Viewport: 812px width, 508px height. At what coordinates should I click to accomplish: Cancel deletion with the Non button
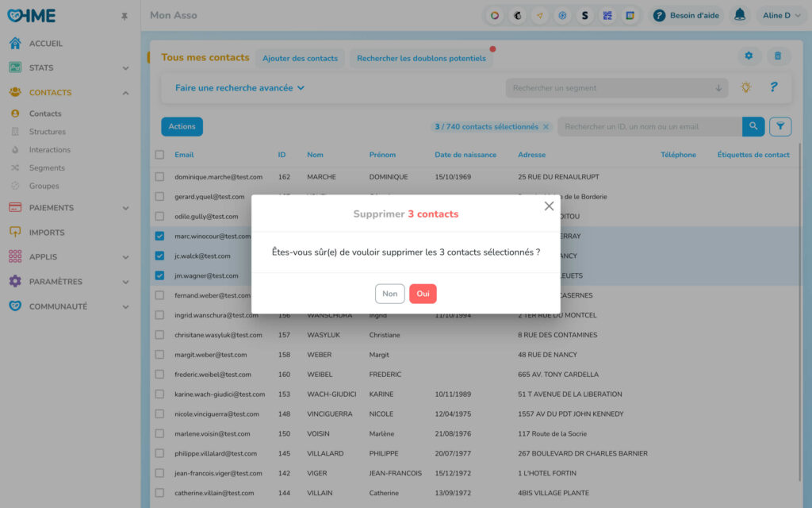[x=389, y=294]
